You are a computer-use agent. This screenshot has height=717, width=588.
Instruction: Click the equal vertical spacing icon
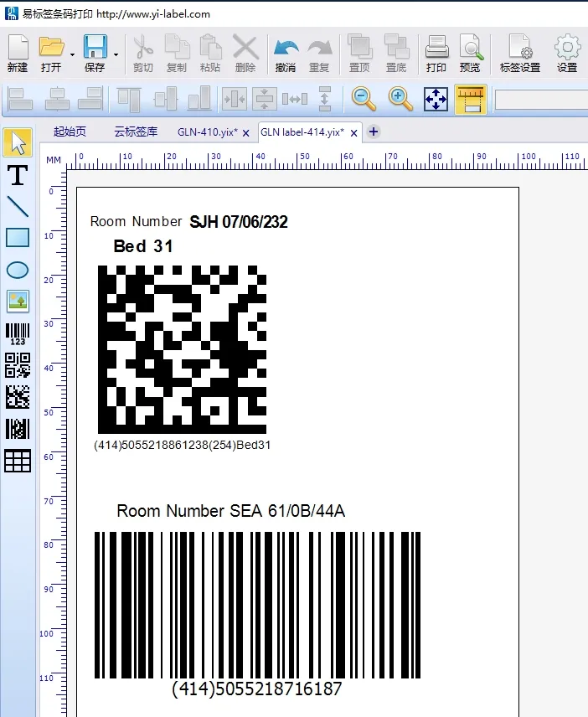point(325,99)
